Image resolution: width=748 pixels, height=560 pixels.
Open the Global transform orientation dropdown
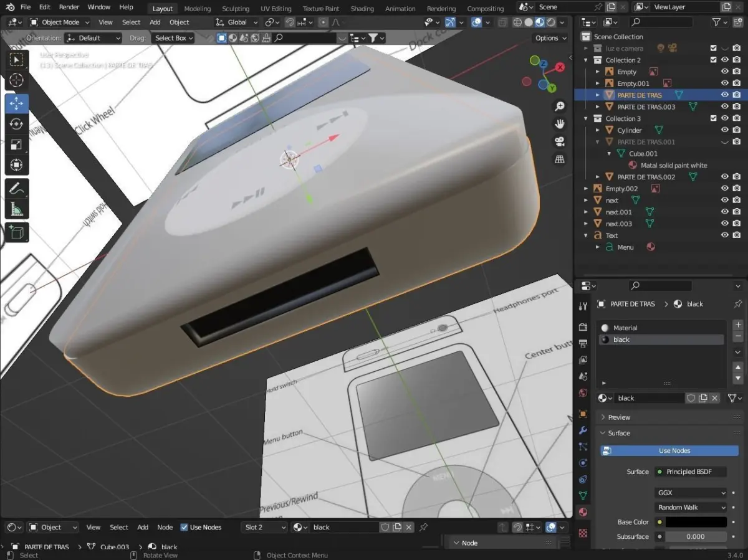[237, 22]
